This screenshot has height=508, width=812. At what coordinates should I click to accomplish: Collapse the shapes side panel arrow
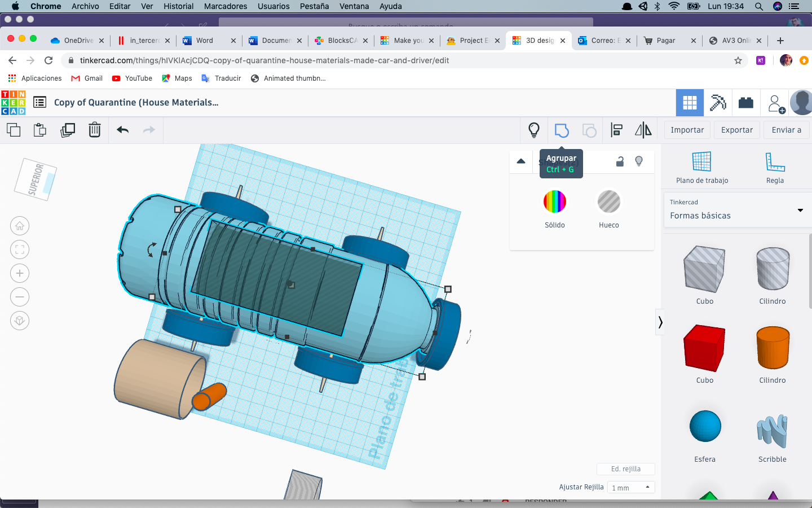660,322
